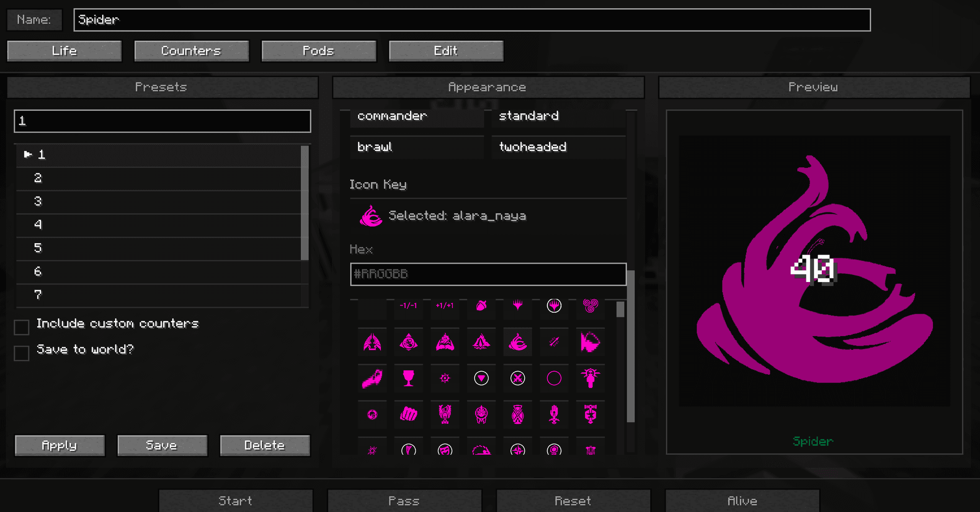Pick the clenched fist icon
Screen dimensions: 980x512
pos(408,414)
